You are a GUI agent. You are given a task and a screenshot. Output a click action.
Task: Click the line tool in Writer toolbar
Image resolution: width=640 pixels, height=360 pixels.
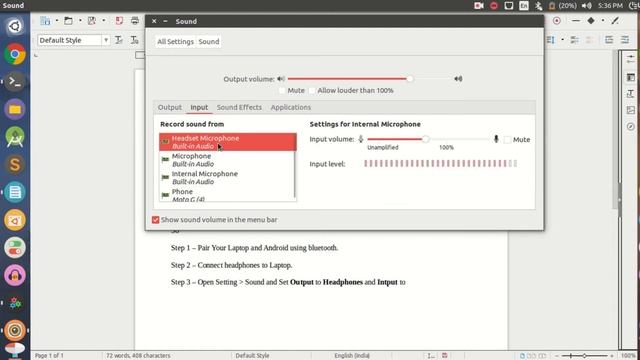576,21
